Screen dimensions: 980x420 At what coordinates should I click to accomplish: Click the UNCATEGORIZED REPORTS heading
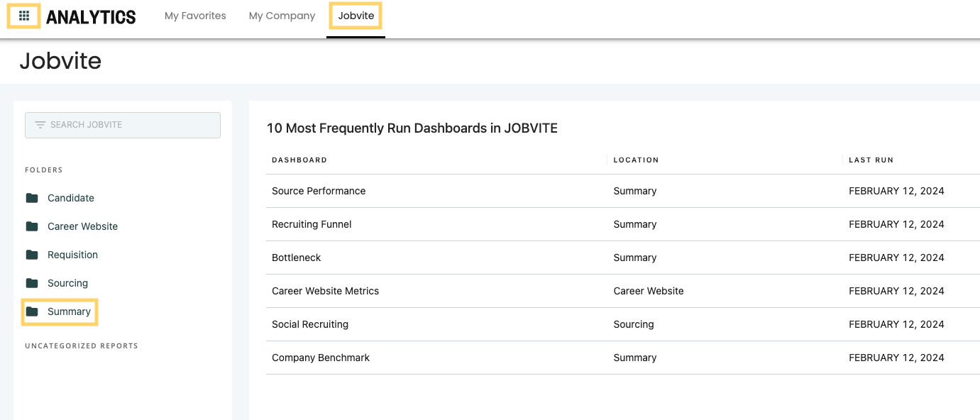pyautogui.click(x=82, y=346)
